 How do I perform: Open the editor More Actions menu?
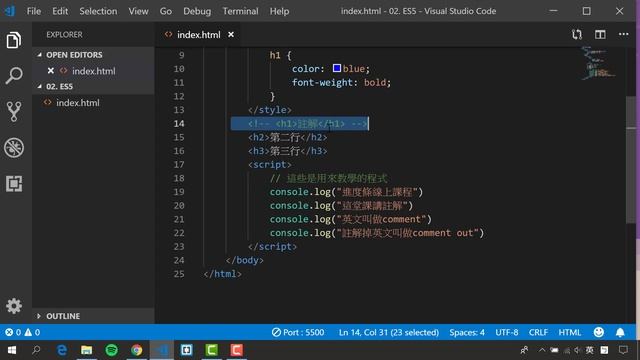(x=623, y=35)
